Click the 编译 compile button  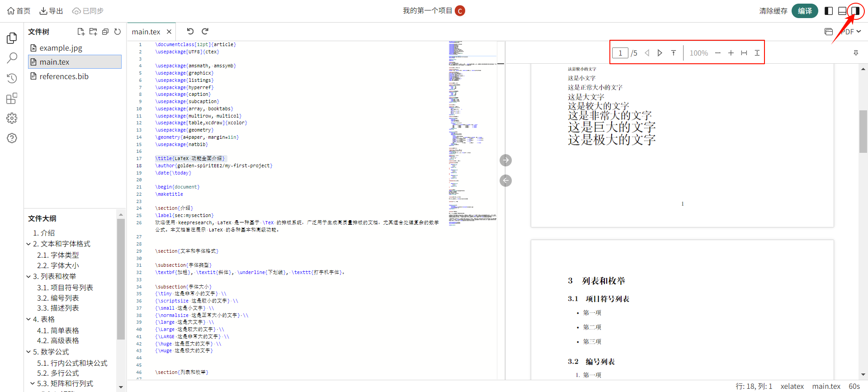coord(805,11)
